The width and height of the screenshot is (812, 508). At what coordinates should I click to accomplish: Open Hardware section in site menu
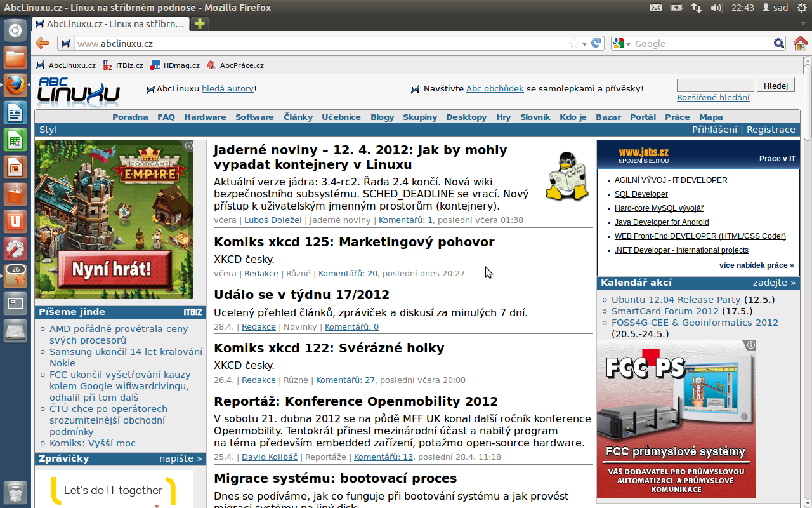click(205, 117)
